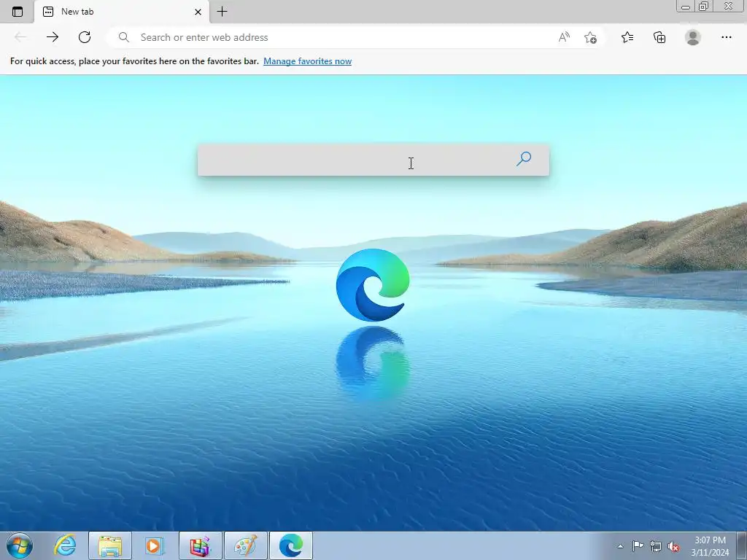
Task: Click the Forward navigation arrow
Action: (53, 37)
